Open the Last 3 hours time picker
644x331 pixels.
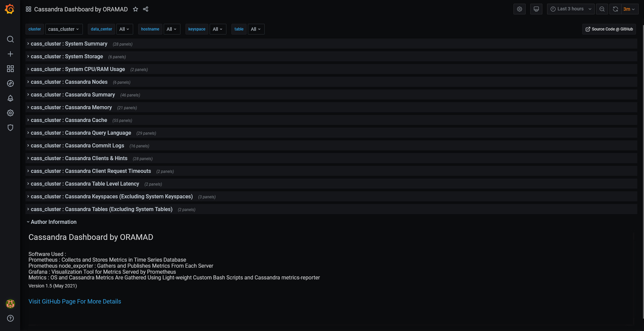pos(571,9)
